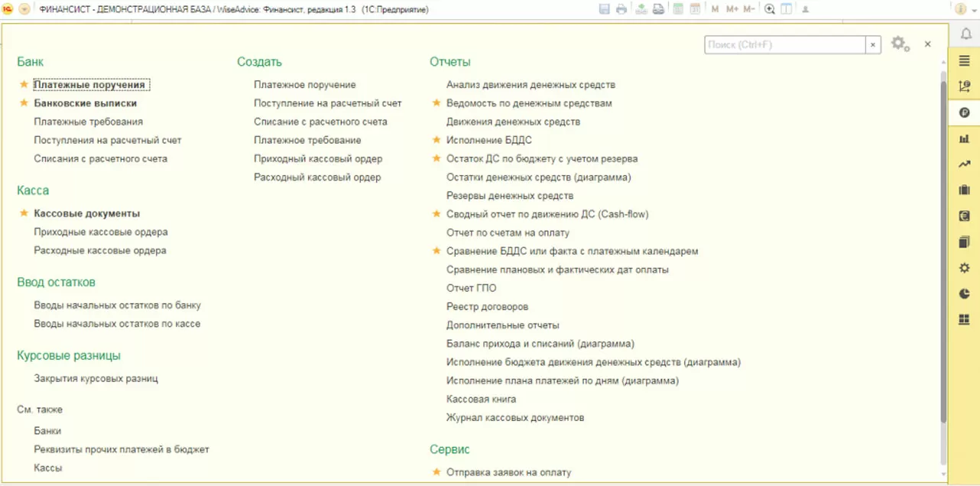Open Платежные поручения under Банк
Image resolution: width=980 pixels, height=486 pixels.
(x=89, y=85)
